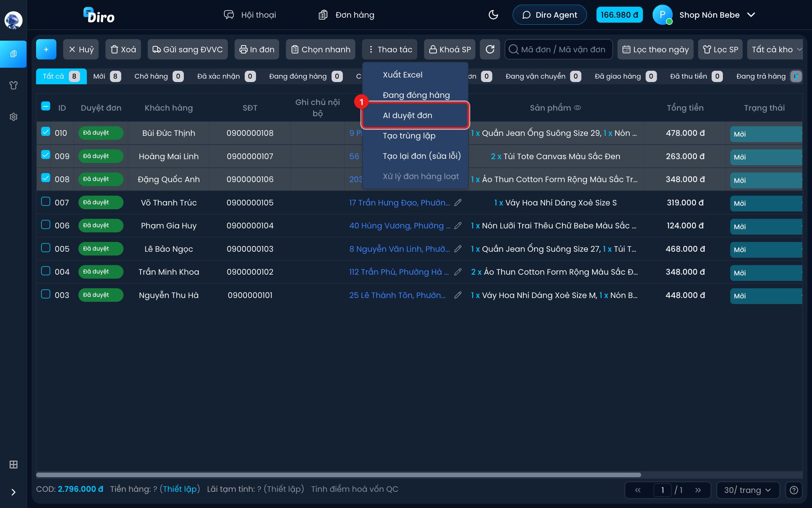Toggle dark mode with the moon icon
Screen dimensions: 812x508
[493, 15]
